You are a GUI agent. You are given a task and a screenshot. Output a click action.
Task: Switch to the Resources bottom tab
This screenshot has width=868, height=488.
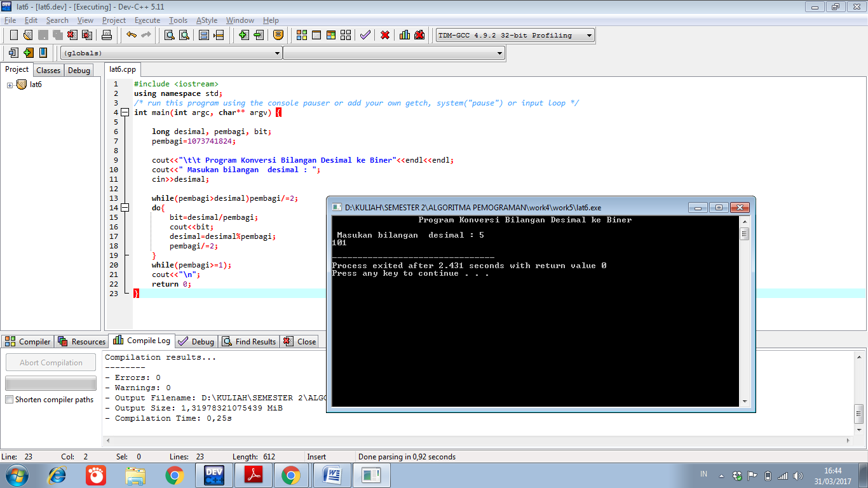coord(82,341)
